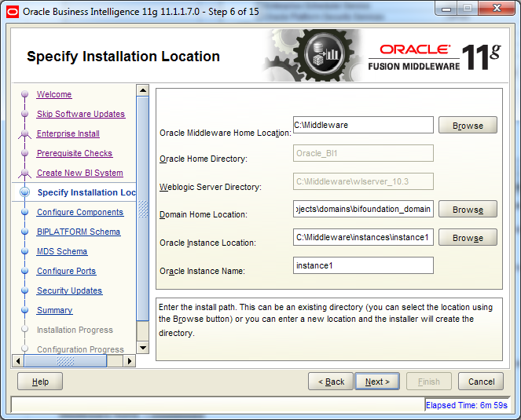The height and width of the screenshot is (420, 521).
Task: Go to Skip Software Updates step
Action: coord(81,114)
